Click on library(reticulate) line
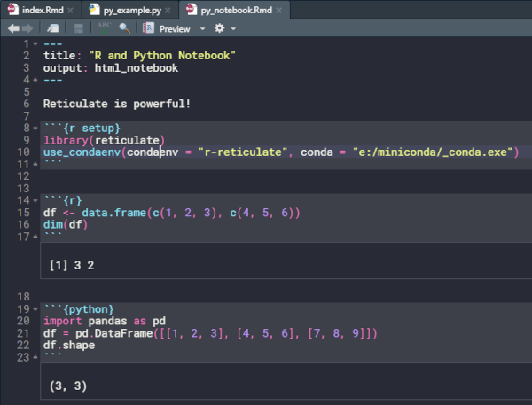This screenshot has height=405, width=532. click(x=104, y=140)
